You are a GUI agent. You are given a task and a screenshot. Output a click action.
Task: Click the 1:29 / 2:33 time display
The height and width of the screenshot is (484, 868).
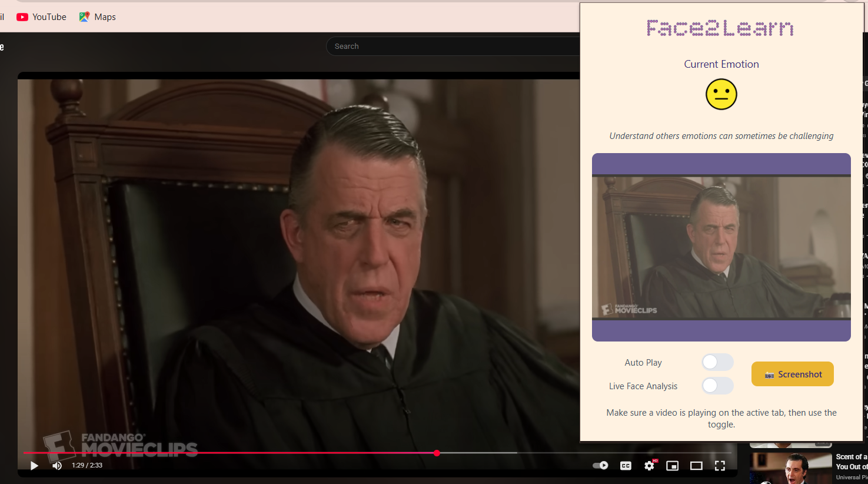click(87, 465)
